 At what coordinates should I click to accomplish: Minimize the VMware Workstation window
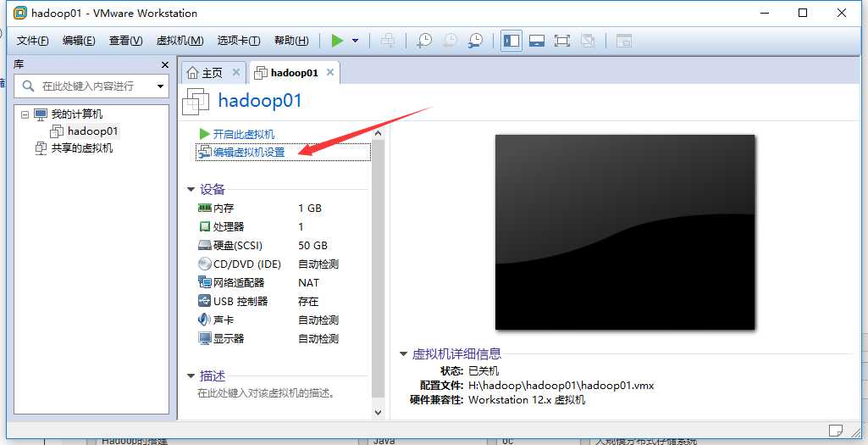coord(765,13)
